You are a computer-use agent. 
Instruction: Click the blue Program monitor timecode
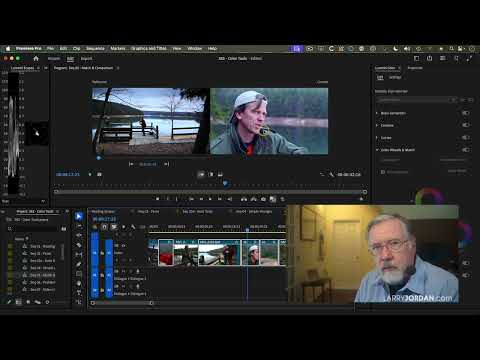click(68, 174)
